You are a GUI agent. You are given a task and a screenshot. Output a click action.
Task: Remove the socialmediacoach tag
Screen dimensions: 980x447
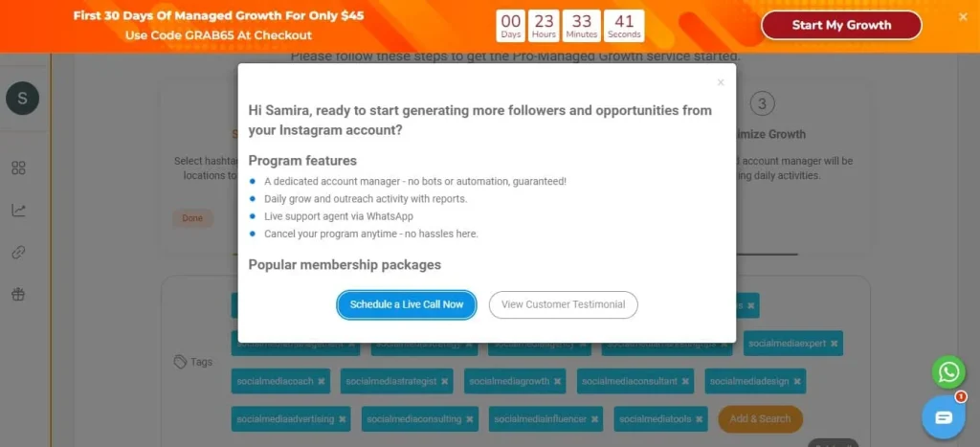pos(321,381)
